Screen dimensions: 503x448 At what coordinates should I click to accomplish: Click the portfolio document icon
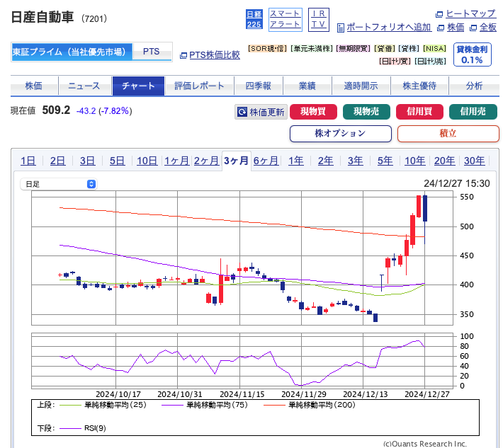coord(341,28)
